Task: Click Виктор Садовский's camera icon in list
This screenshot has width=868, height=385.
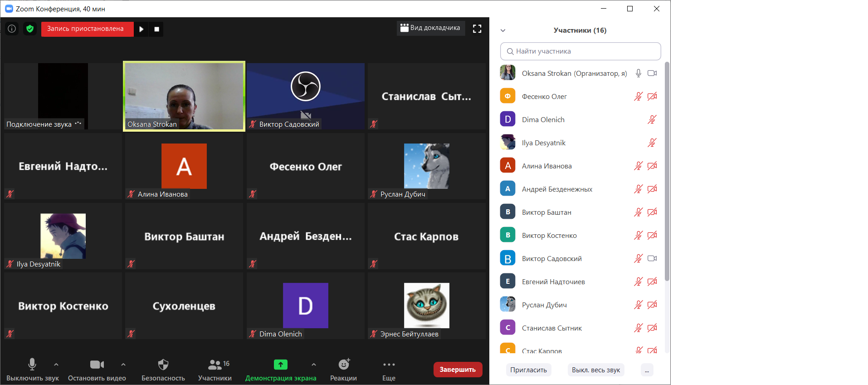Action: tap(652, 258)
